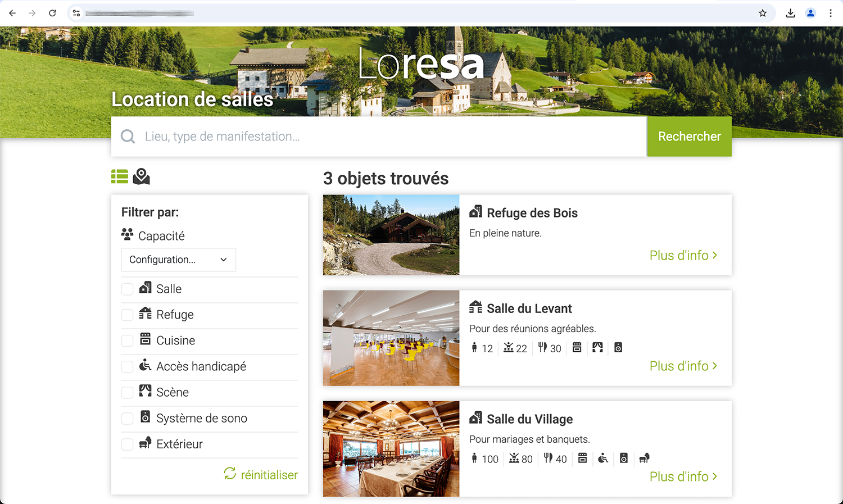Open the Configuration dropdown
Image resolution: width=843 pixels, height=504 pixels.
(x=179, y=260)
